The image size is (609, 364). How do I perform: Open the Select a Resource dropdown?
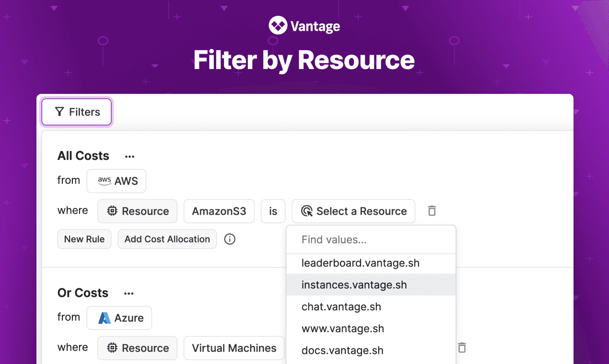point(353,211)
